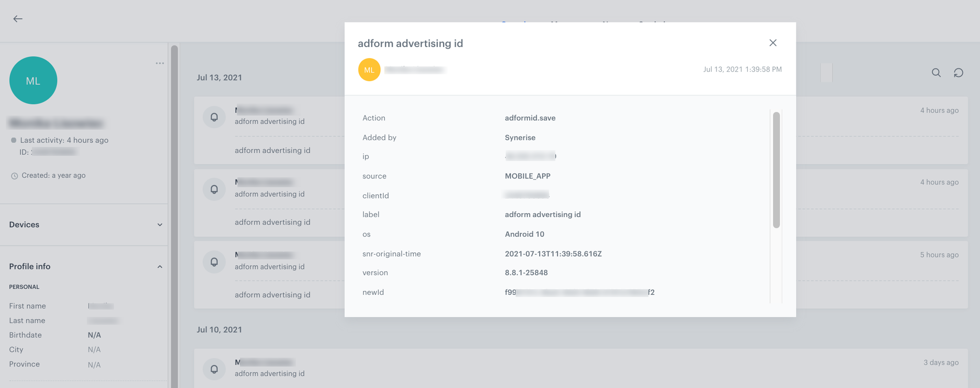
Task: Click the teal ML profile avatar
Action: pyautogui.click(x=33, y=81)
